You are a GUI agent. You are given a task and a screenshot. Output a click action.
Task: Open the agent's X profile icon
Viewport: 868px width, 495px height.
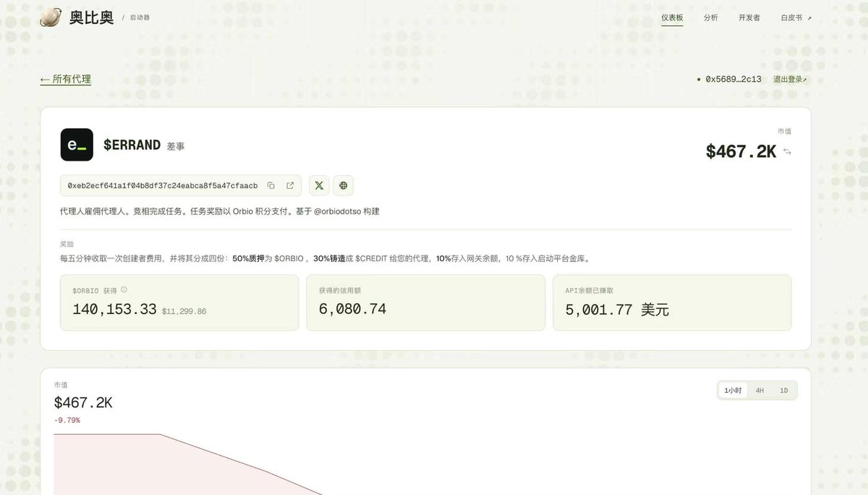(319, 186)
